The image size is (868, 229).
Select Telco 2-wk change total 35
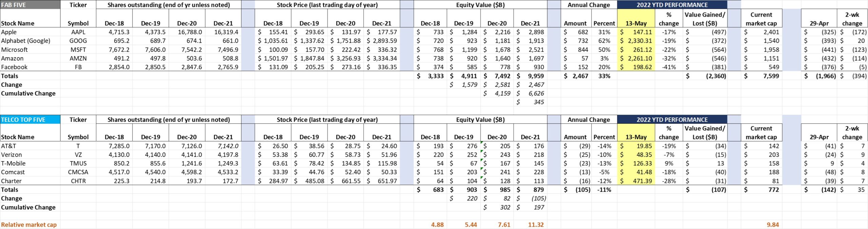(x=852, y=190)
